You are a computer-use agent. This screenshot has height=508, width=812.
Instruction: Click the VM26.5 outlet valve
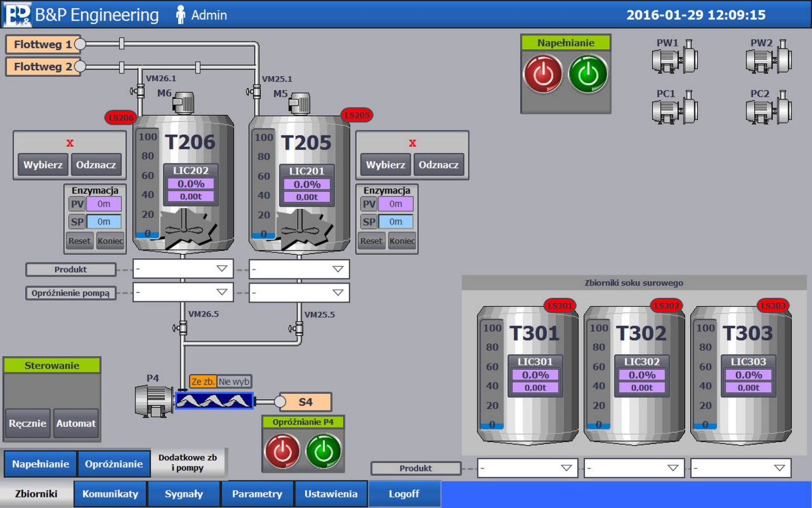click(182, 328)
